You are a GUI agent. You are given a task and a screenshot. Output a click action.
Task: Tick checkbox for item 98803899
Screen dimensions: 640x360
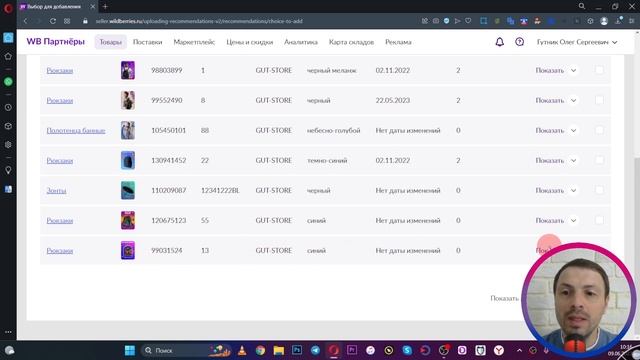(x=599, y=70)
